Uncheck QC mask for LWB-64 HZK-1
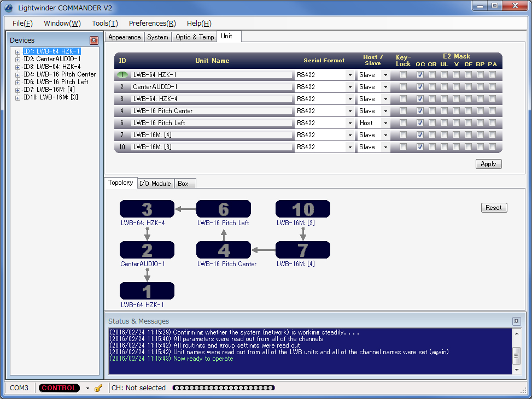 click(420, 75)
